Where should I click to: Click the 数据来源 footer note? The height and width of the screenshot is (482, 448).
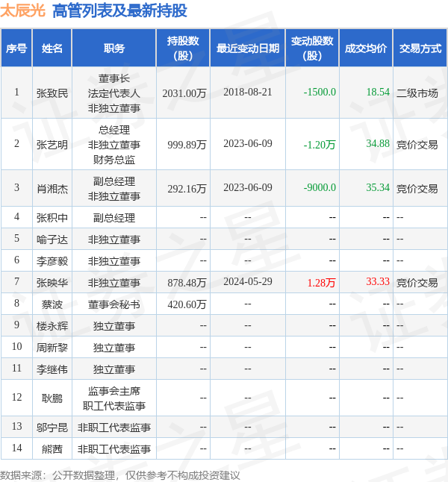point(120,475)
